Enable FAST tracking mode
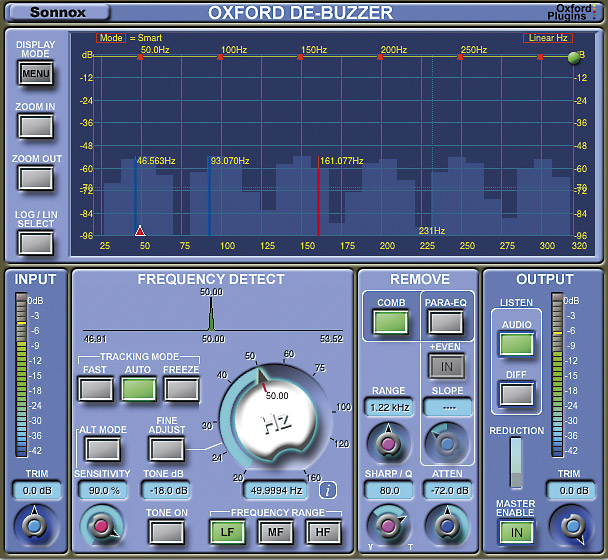The image size is (608, 560). (x=96, y=389)
